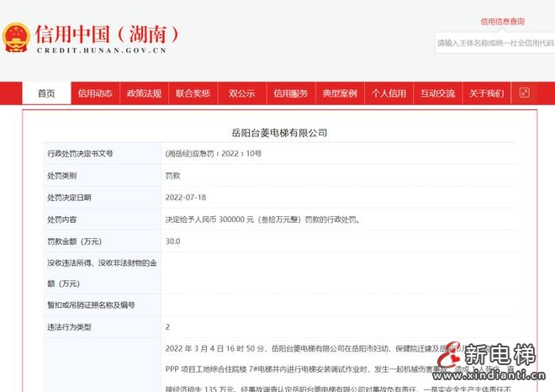The height and width of the screenshot is (392, 555).
Task: Open 典型案例 in the navigation bar
Action: pos(340,93)
